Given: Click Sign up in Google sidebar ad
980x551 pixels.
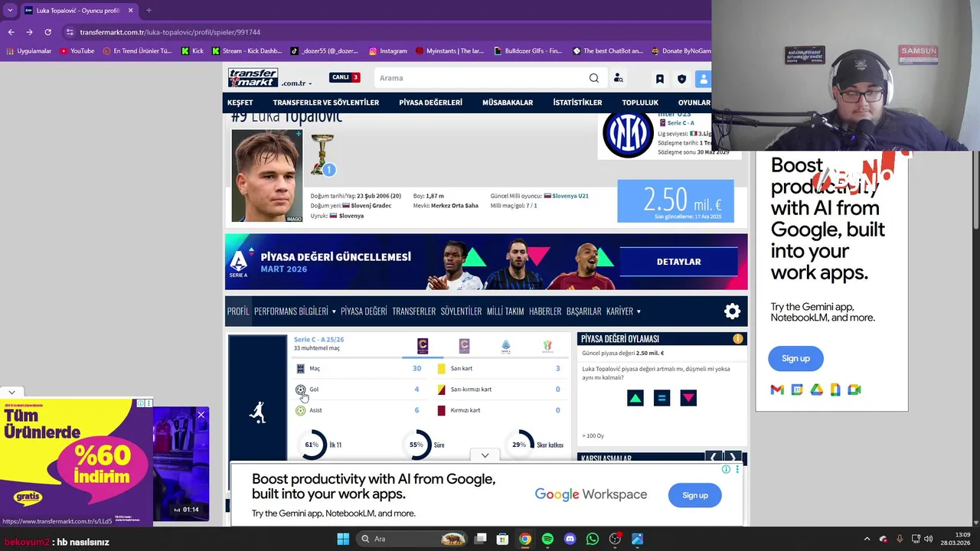Looking at the screenshot, I should click(x=795, y=358).
